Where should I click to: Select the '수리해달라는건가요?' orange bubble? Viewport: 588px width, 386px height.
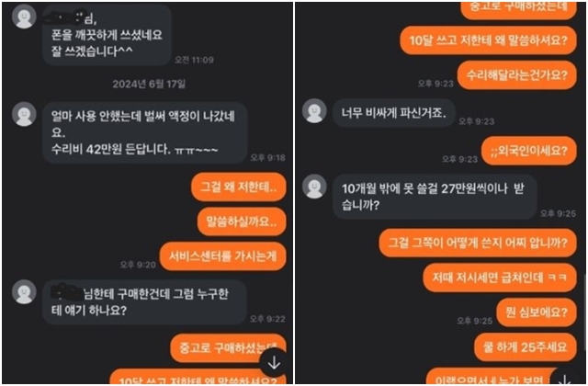pyautogui.click(x=516, y=75)
